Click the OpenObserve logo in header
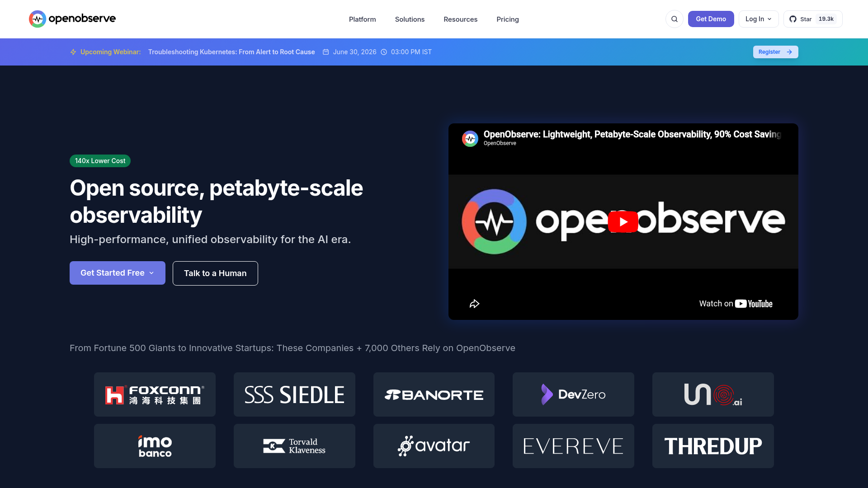The height and width of the screenshot is (488, 868). [x=72, y=19]
